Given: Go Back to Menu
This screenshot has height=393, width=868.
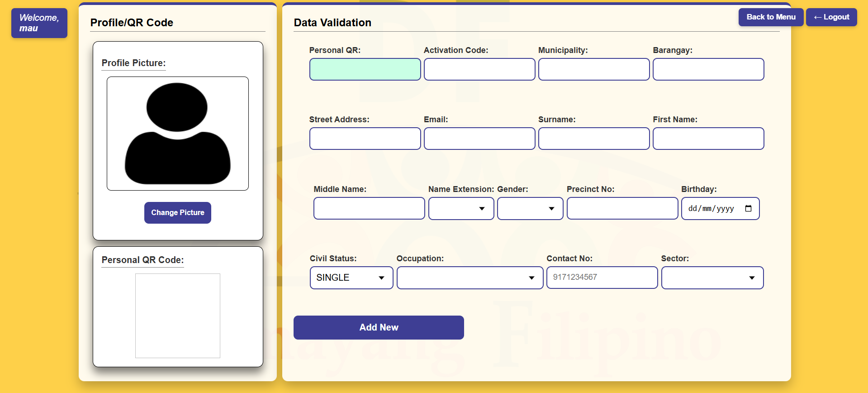Looking at the screenshot, I should [x=771, y=17].
